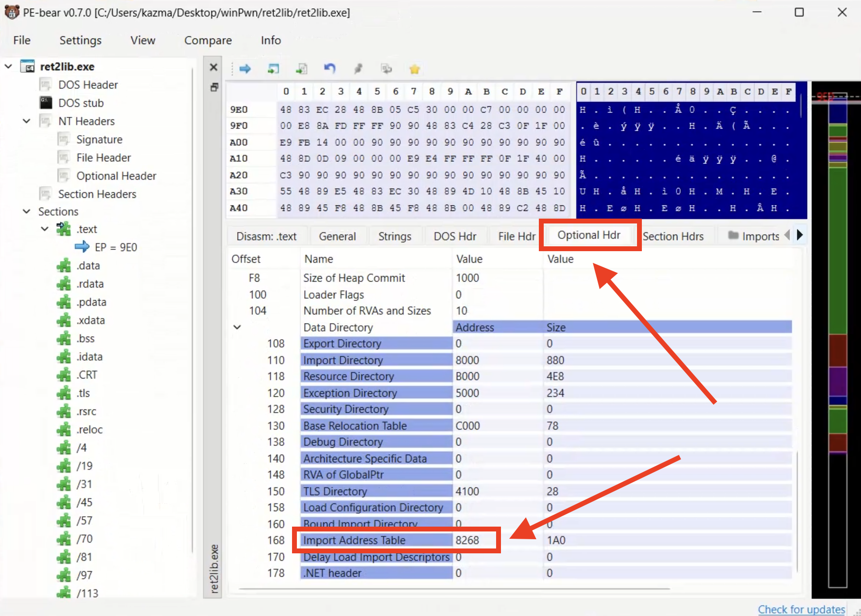Collapse the NT Headers tree node
Viewport: 861px width, 616px height.
[27, 121]
